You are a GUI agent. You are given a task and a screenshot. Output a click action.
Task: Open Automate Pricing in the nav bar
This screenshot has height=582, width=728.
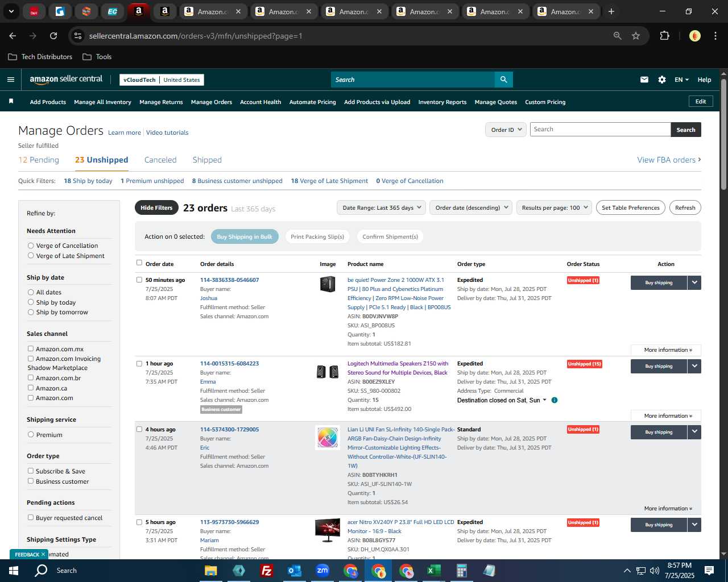click(x=312, y=102)
